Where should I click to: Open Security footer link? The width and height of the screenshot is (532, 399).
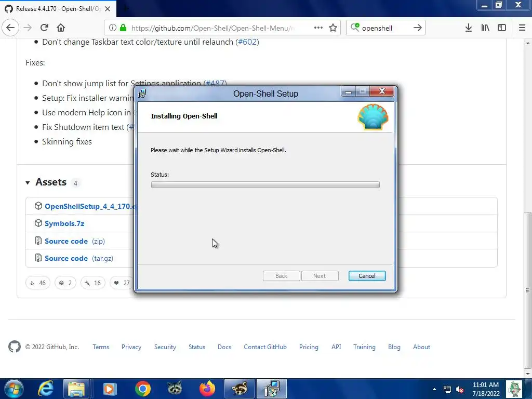click(x=165, y=347)
